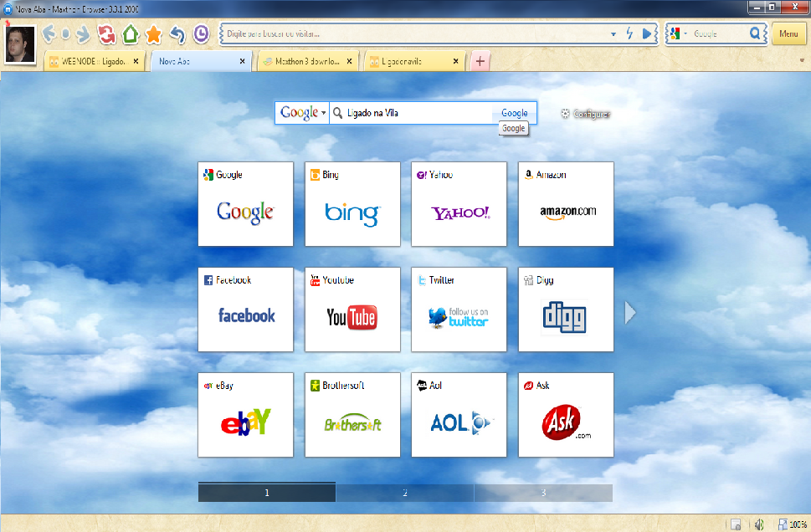Open the Aol quick dial thumbnail

click(x=459, y=415)
